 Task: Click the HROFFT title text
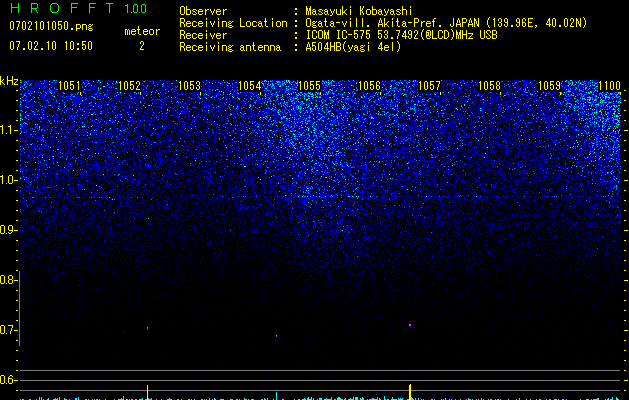pyautogui.click(x=63, y=8)
